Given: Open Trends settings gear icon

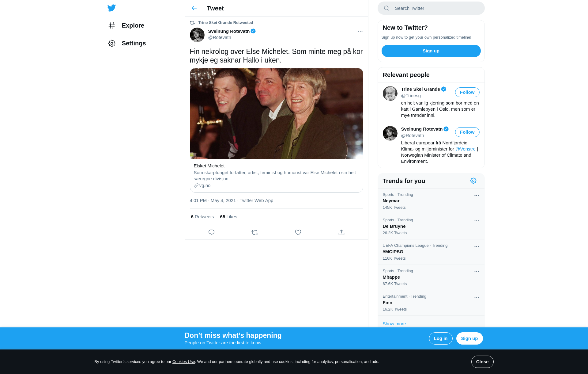Looking at the screenshot, I should pos(473,181).
